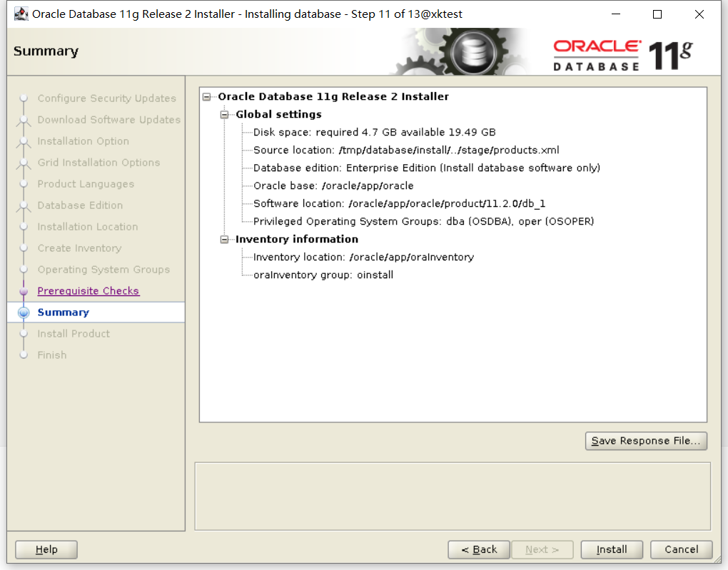The height and width of the screenshot is (570, 728).
Task: Cancel the installer
Action: click(681, 549)
